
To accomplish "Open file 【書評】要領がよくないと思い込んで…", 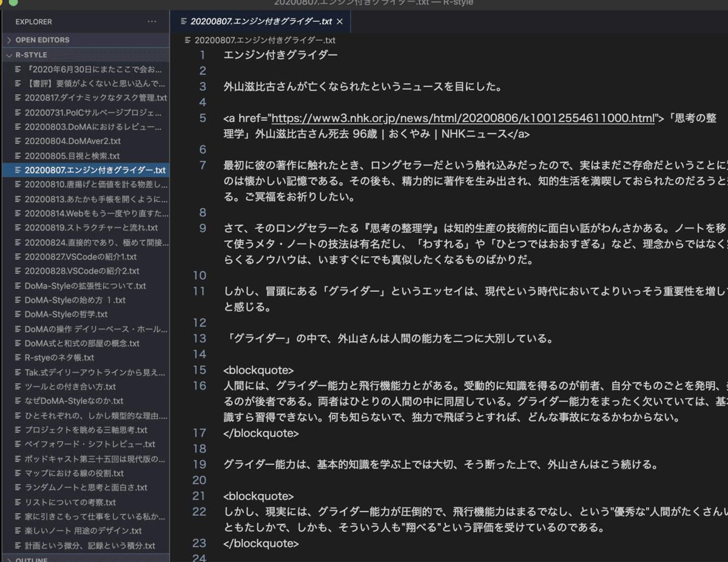I will [86, 84].
